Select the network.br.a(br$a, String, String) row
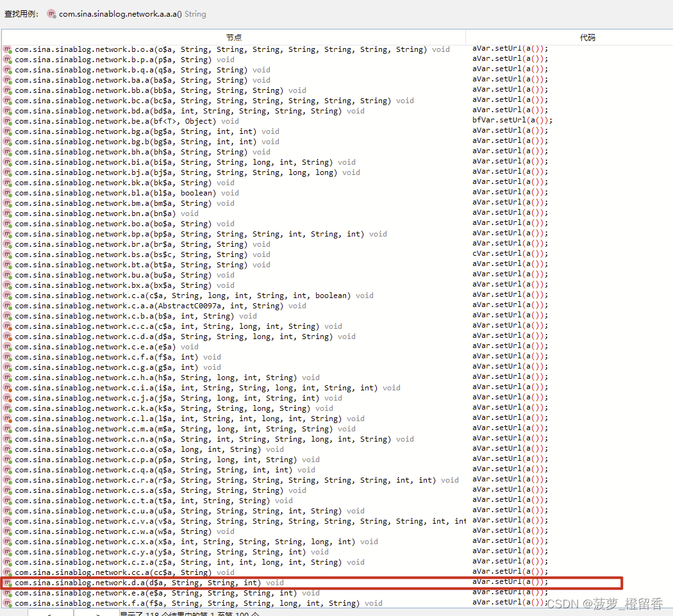The height and width of the screenshot is (616, 673). point(337,245)
